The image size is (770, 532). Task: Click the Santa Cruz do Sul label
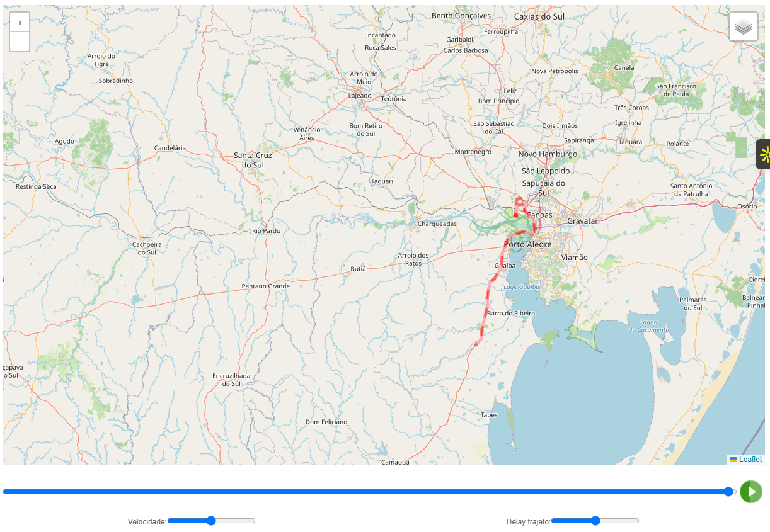(253, 160)
